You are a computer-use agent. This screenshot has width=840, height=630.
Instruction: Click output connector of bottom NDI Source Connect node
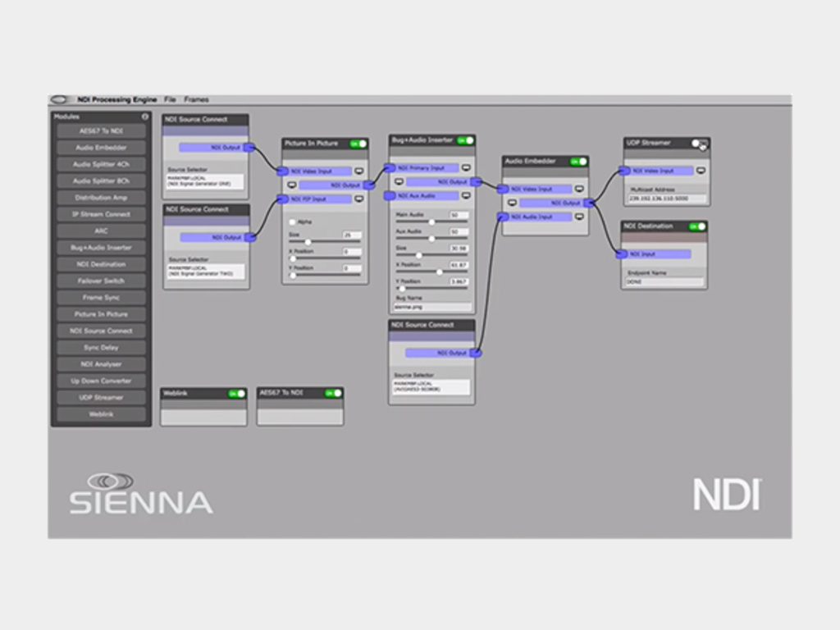coord(476,353)
